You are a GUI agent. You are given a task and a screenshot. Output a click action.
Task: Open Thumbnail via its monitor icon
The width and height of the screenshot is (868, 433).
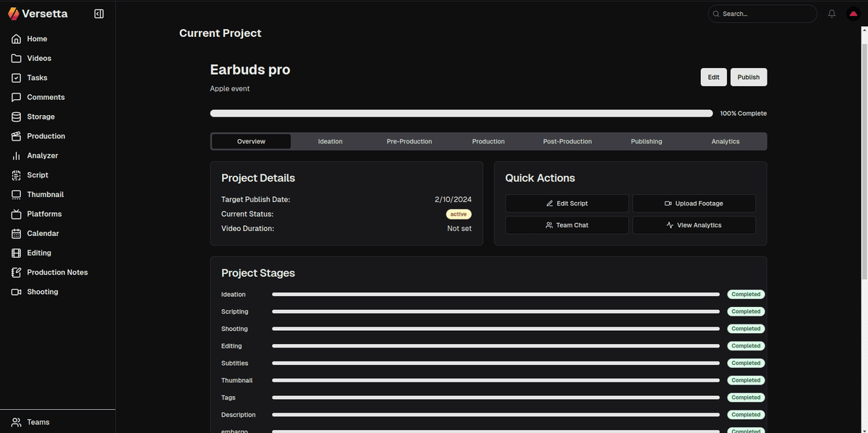(x=17, y=195)
